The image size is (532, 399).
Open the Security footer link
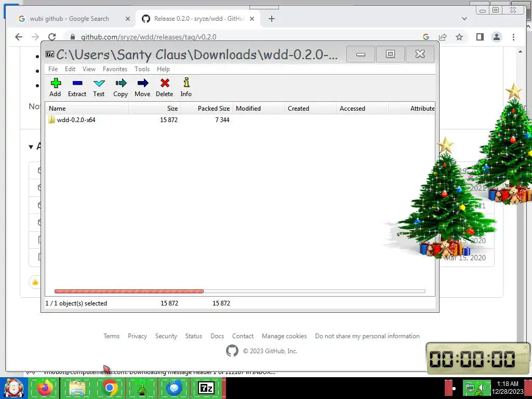[x=166, y=336]
